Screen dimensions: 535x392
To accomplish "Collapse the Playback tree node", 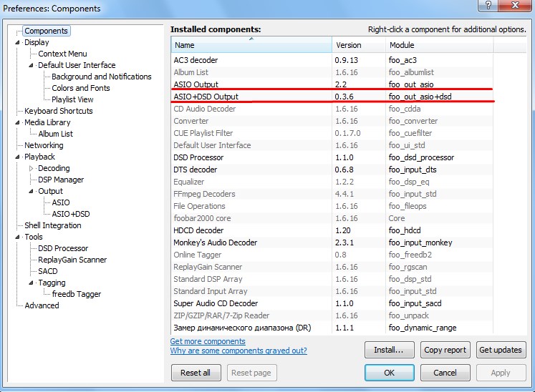I will [17, 157].
